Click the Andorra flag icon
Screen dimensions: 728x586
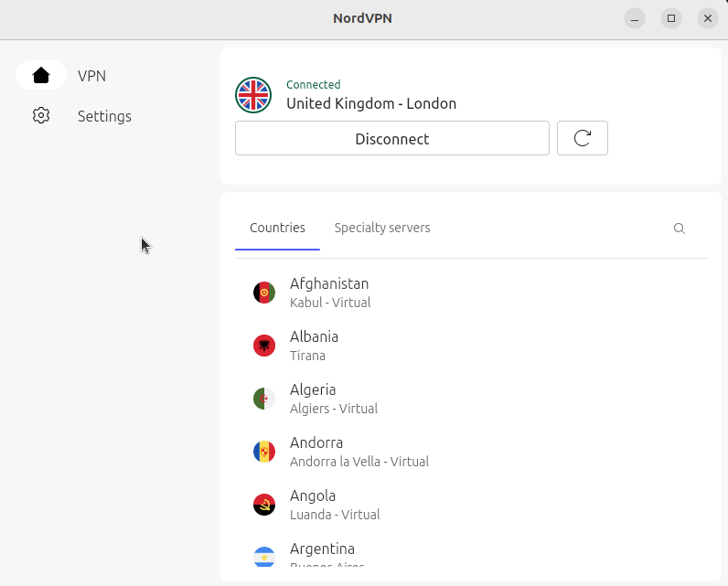(x=264, y=452)
